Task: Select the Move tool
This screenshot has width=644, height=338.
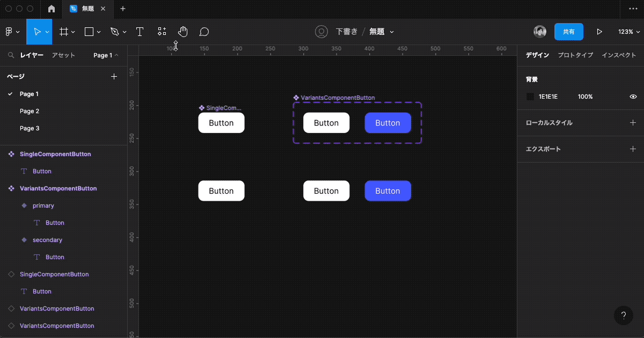Action: pos(38,32)
